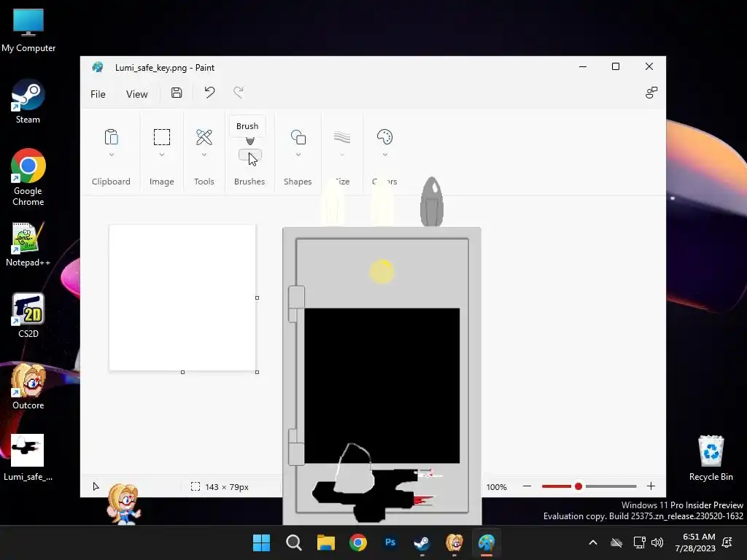Screen dimensions: 747x560
Task: Expand the Size dropdown chevron
Action: (342, 155)
